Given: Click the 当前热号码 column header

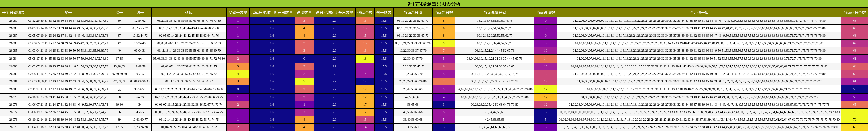Looking at the screenshot, I should click(699, 13).
